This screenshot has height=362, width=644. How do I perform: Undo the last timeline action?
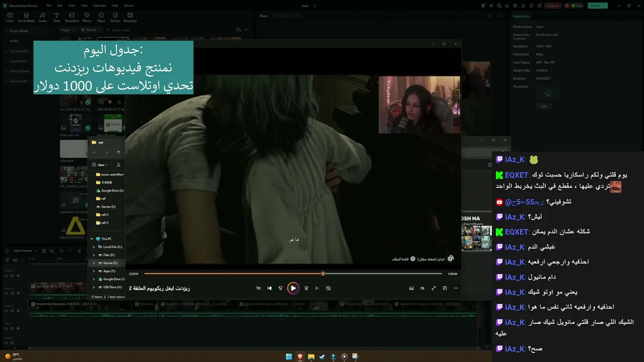click(x=61, y=251)
